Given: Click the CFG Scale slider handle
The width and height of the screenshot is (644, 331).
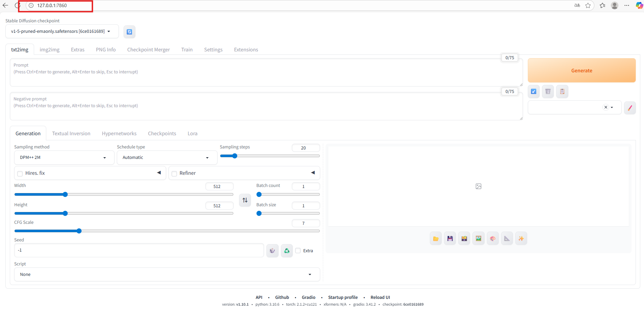Looking at the screenshot, I should pos(79,231).
